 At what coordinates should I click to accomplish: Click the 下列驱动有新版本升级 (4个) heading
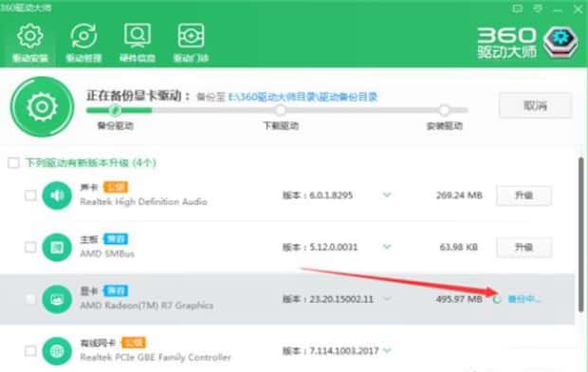[x=91, y=163]
